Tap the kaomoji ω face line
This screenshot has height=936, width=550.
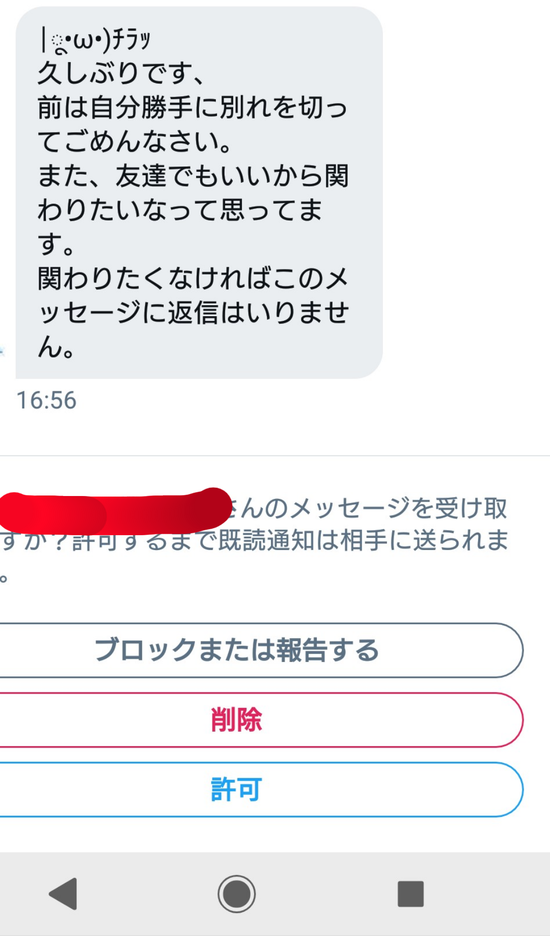coord(94,40)
